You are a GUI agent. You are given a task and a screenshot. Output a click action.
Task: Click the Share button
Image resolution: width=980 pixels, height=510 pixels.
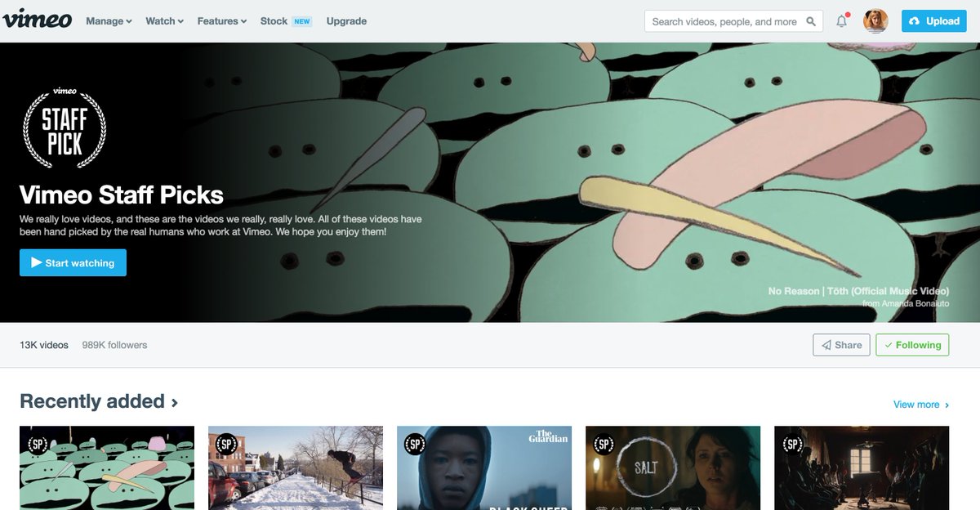click(841, 345)
